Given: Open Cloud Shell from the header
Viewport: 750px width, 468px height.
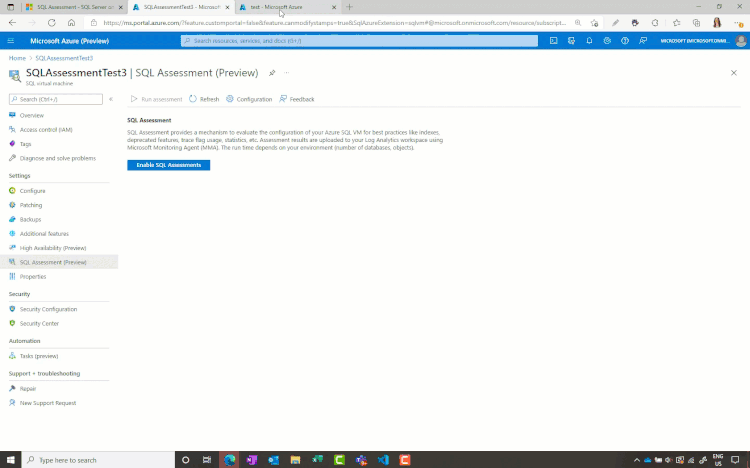Looking at the screenshot, I should click(553, 41).
